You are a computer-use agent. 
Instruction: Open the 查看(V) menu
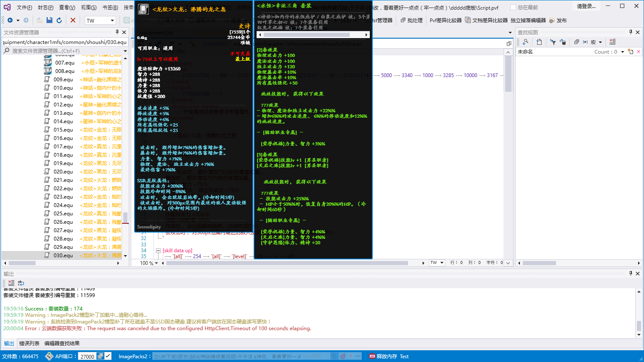67,8
